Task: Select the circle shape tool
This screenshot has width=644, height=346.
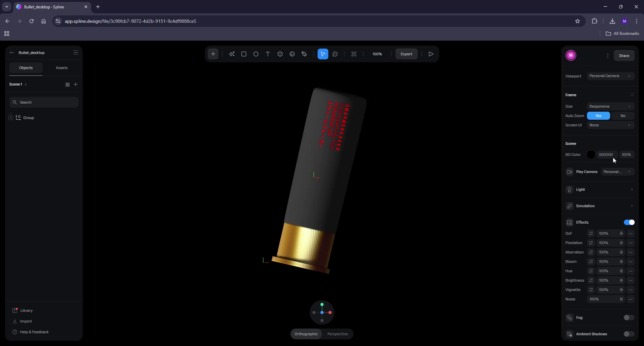Action: [x=256, y=54]
